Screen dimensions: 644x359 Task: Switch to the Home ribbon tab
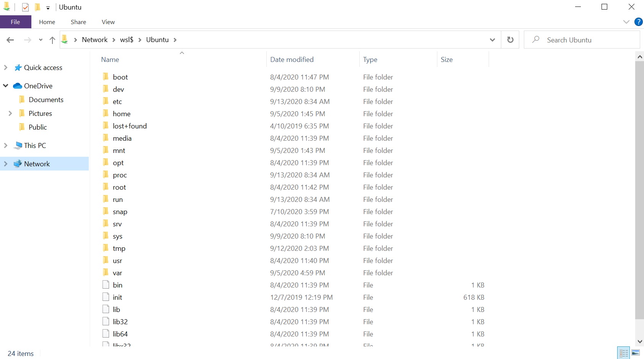click(x=47, y=22)
